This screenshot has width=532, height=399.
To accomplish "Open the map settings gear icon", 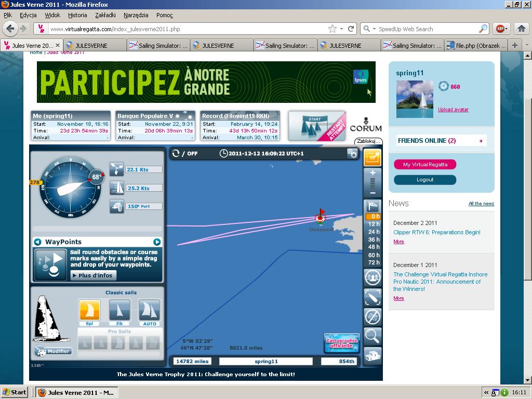I will pos(352,153).
